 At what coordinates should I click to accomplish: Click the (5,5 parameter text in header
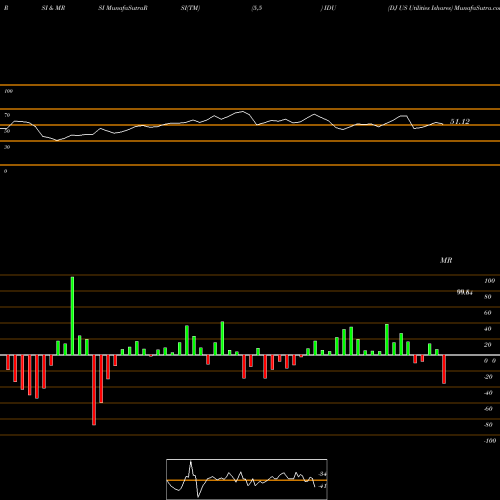coord(257,8)
